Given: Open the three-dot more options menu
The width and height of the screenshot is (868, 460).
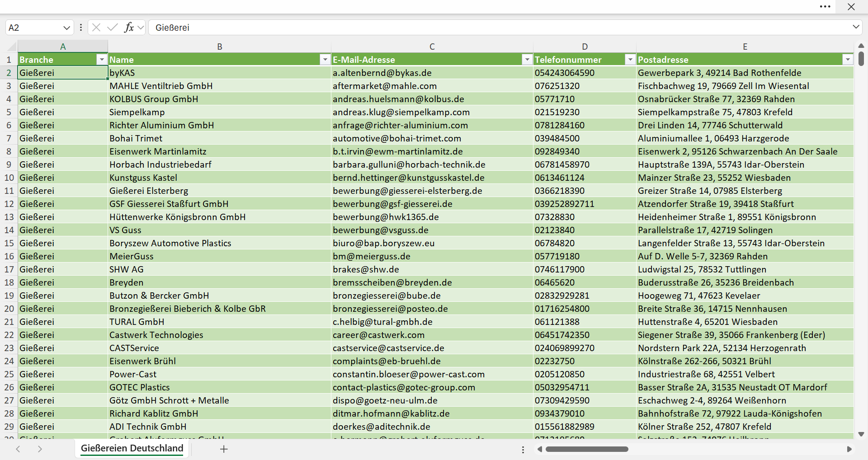Looking at the screenshot, I should click(825, 7).
